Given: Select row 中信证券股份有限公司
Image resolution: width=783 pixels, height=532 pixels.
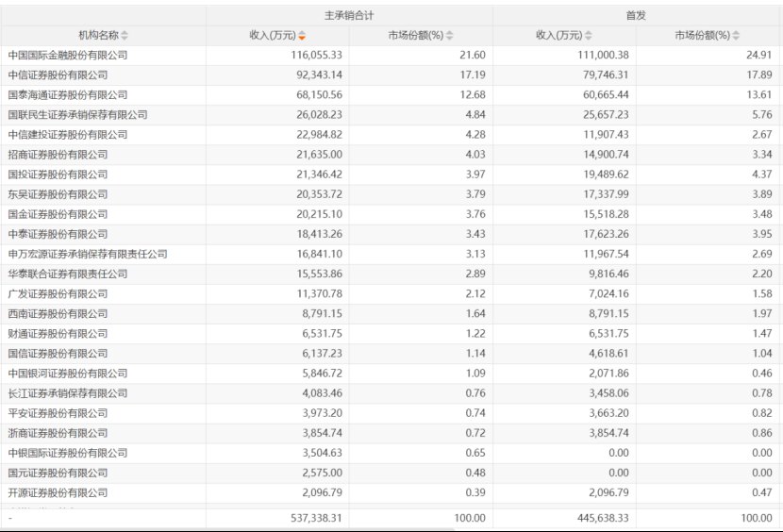Looking at the screenshot, I should click(x=390, y=75).
